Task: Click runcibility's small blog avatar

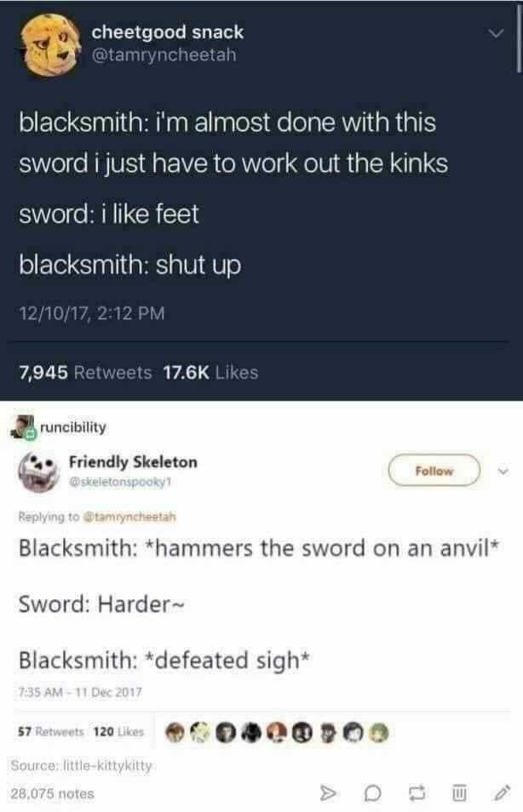Action: 24,427
